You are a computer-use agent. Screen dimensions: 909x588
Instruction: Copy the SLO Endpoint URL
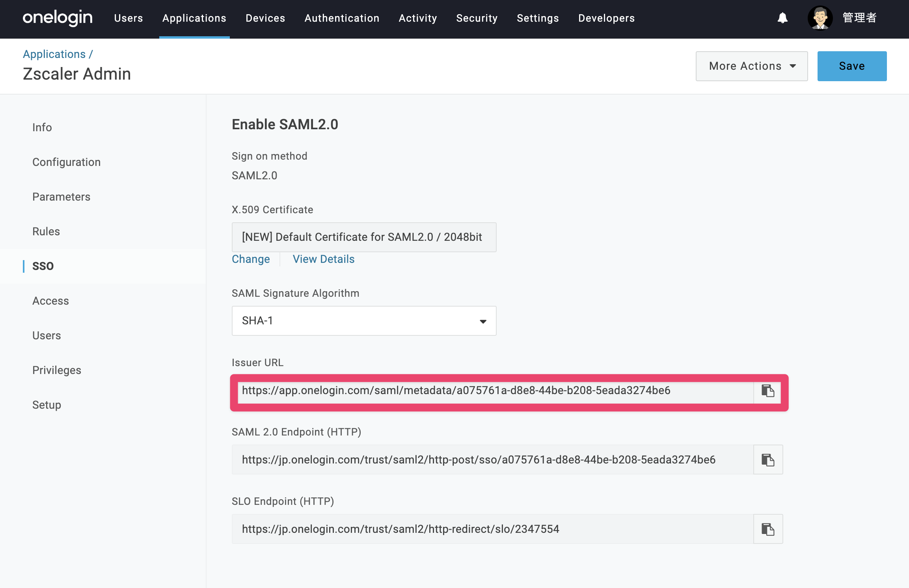coord(768,529)
